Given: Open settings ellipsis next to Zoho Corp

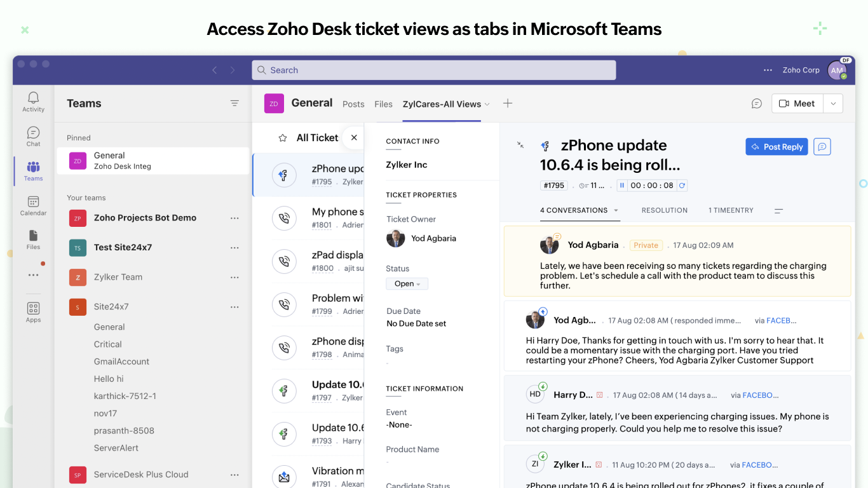Looking at the screenshot, I should (x=768, y=70).
